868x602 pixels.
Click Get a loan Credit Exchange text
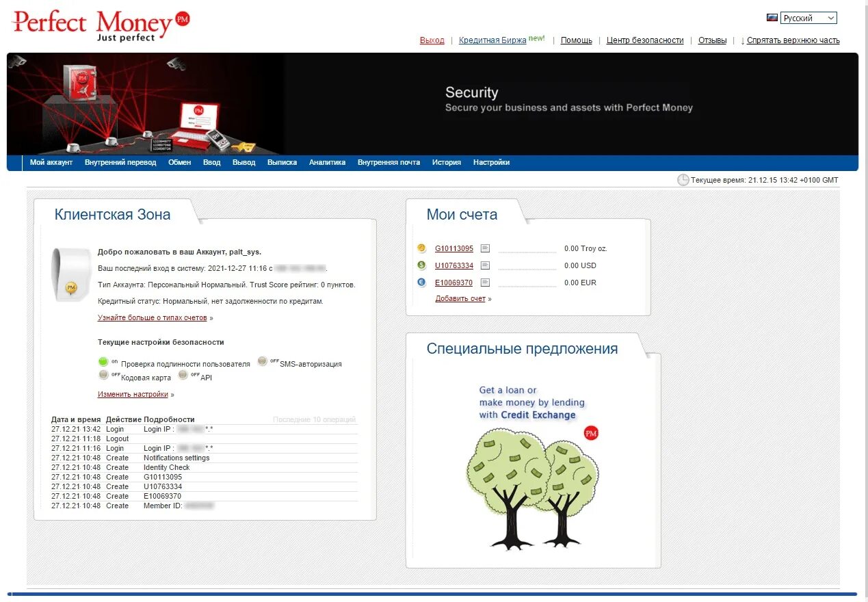532,402
